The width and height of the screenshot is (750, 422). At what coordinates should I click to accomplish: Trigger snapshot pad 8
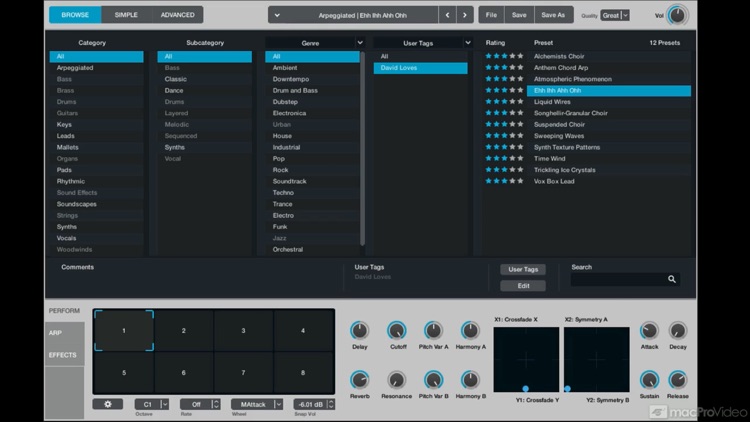coord(303,372)
